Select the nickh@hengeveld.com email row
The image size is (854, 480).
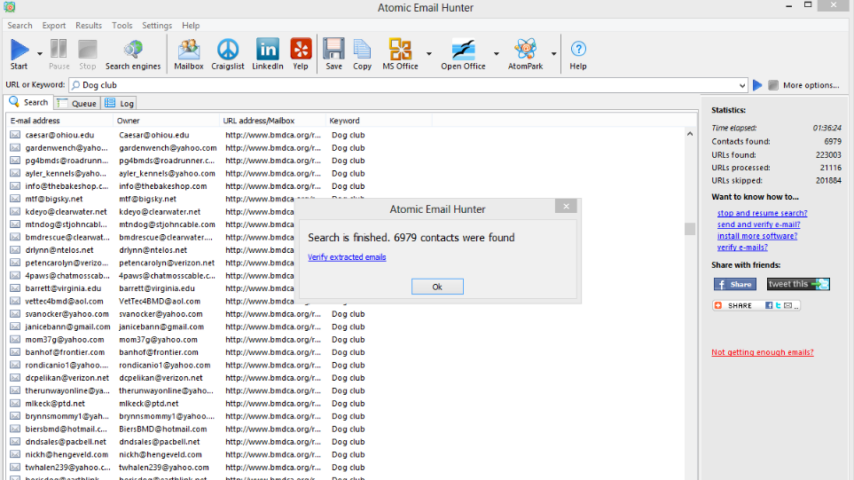(x=66, y=454)
